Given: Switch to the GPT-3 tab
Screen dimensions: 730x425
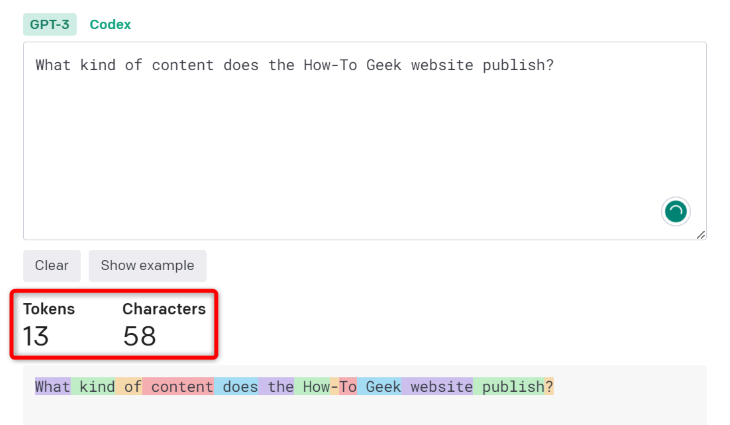Looking at the screenshot, I should (50, 24).
